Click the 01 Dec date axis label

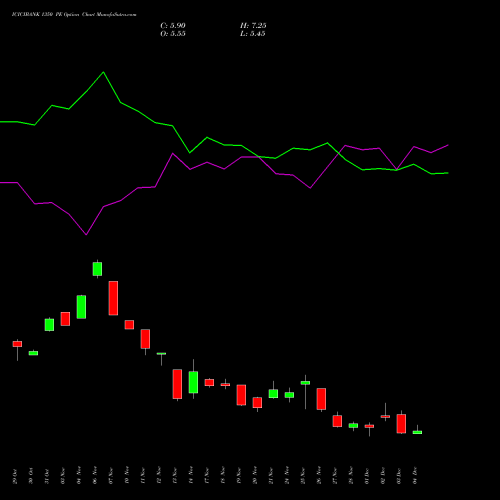pos(367,476)
